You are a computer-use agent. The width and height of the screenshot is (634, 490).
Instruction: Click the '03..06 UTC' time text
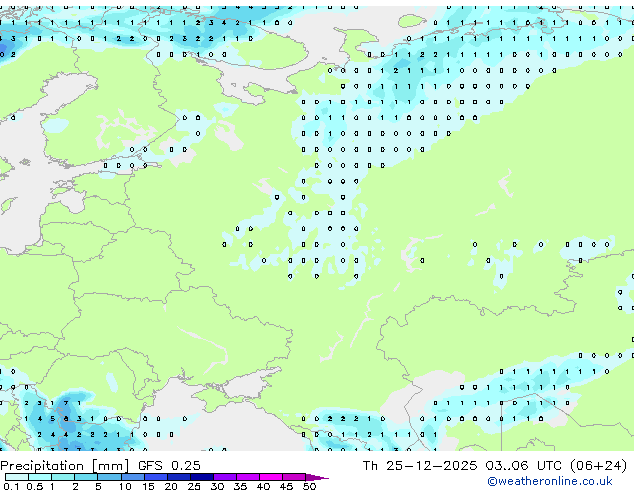coord(524,466)
